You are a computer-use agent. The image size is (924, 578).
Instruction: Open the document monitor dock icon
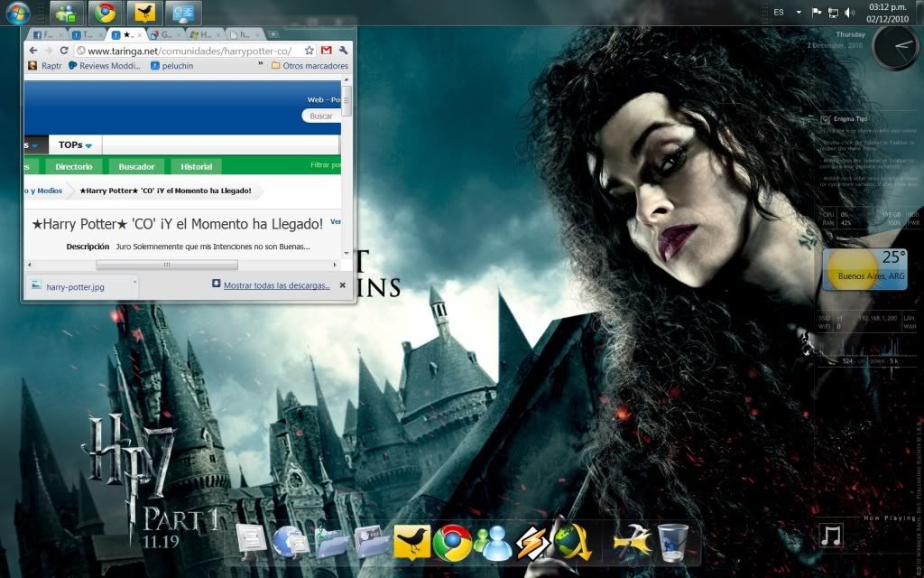coord(251,542)
